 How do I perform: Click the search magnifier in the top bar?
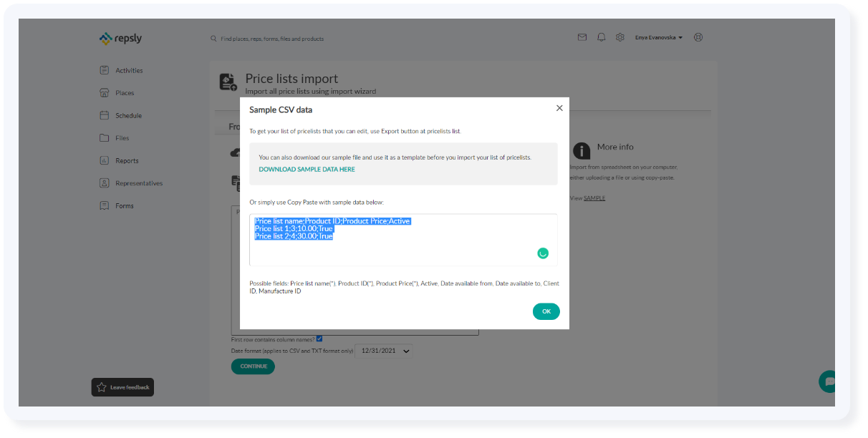(x=213, y=38)
